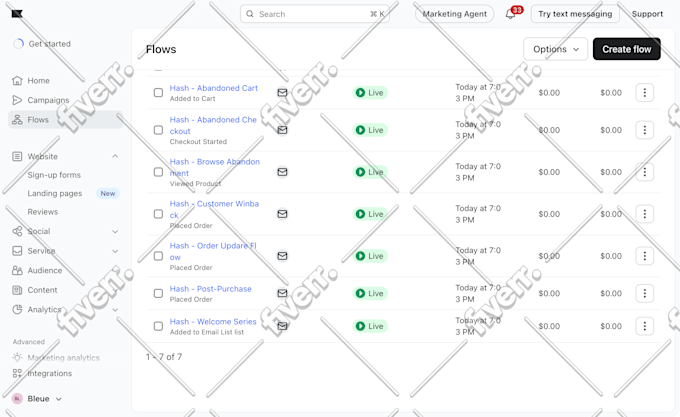Select the Hash - Browse Abandonment checkbox
This screenshot has width=680, height=417.
tap(158, 172)
